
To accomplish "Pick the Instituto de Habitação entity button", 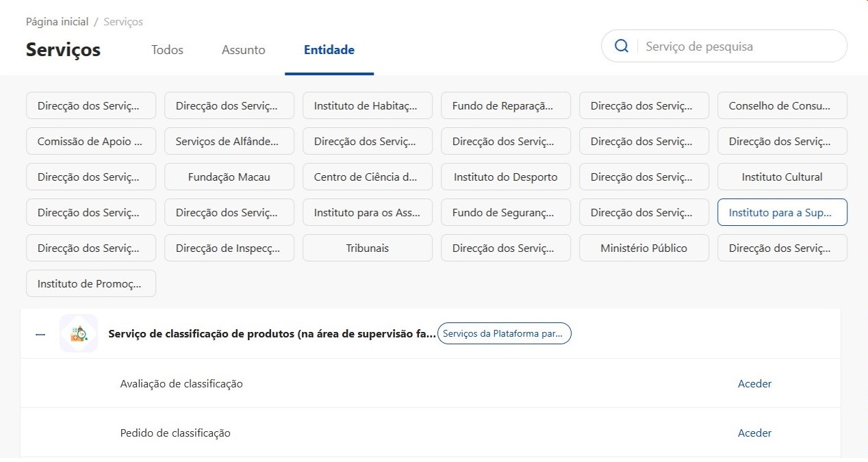I will [x=368, y=105].
